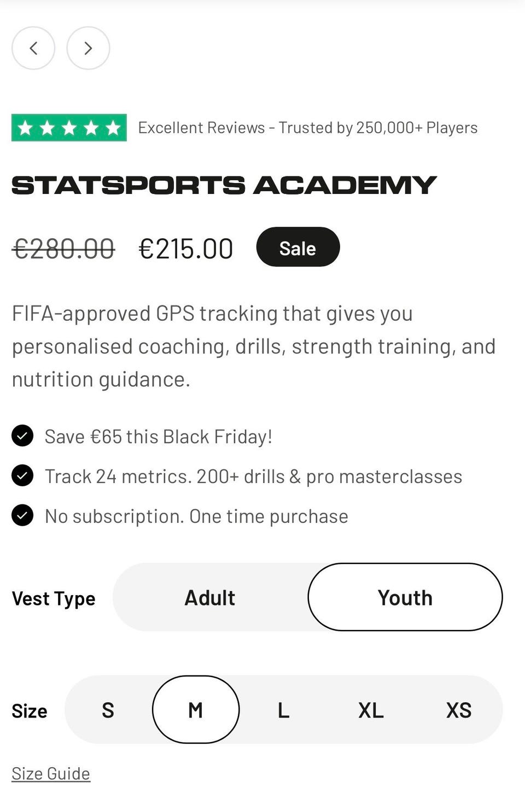This screenshot has height=812, width=525.
Task: Click the Excellent Reviews trust text
Action: [307, 128]
